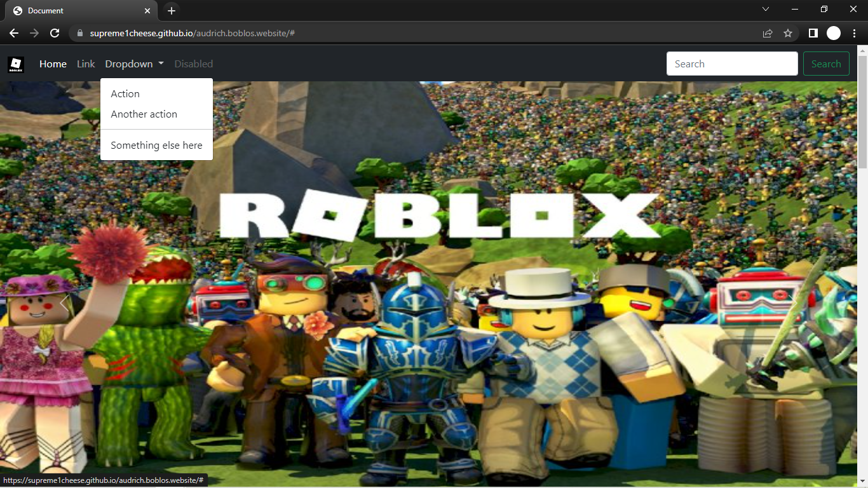Click the Link nav item

click(86, 64)
